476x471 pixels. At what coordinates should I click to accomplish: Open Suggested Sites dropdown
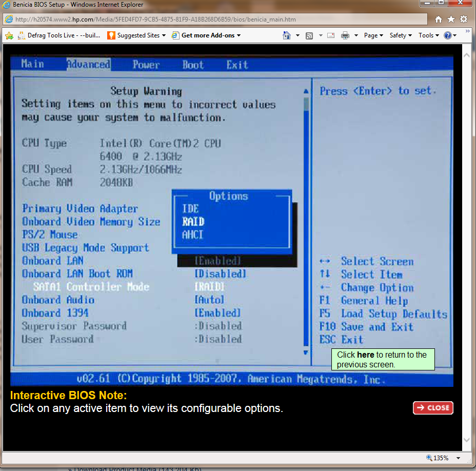pyautogui.click(x=136, y=35)
